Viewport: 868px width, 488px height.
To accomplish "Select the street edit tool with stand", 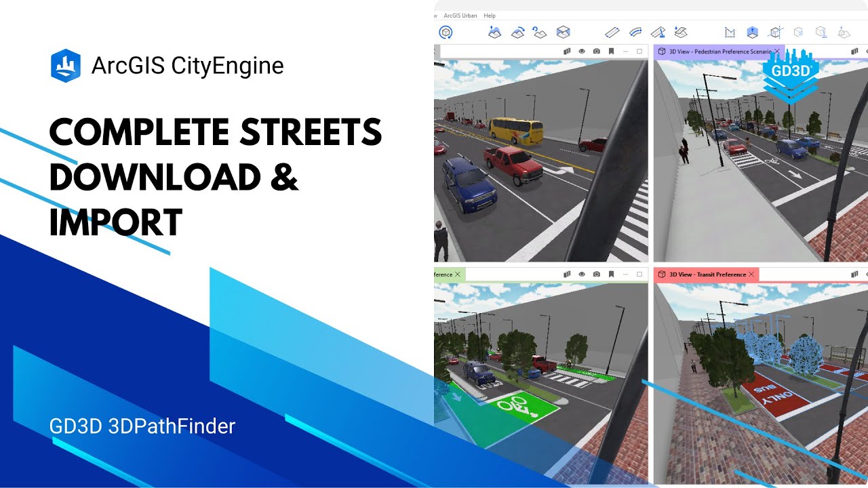I will (x=658, y=32).
